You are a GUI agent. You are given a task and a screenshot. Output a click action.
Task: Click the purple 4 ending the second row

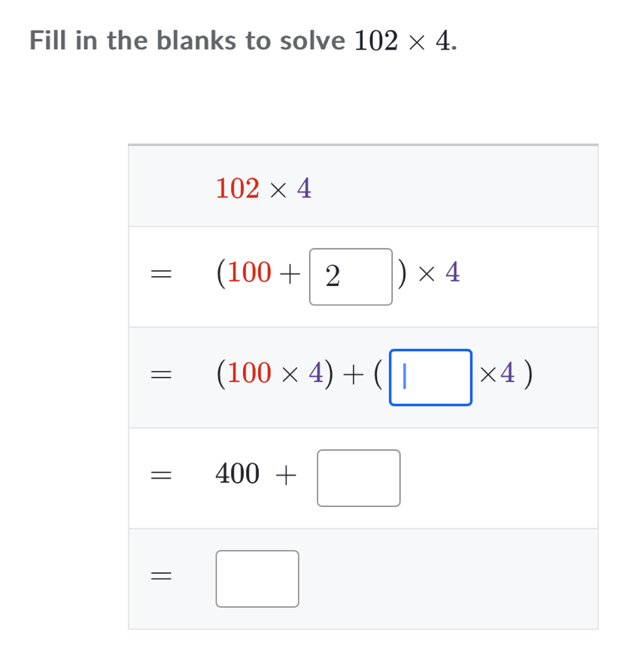(453, 272)
